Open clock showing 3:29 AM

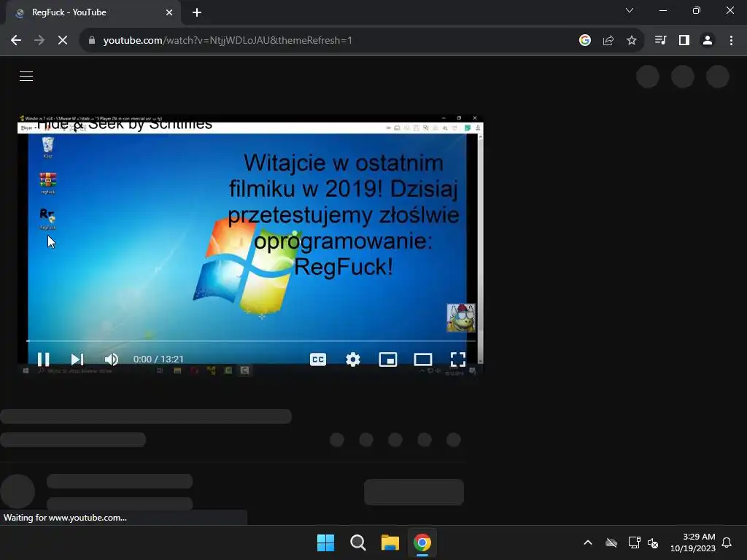pos(693,542)
